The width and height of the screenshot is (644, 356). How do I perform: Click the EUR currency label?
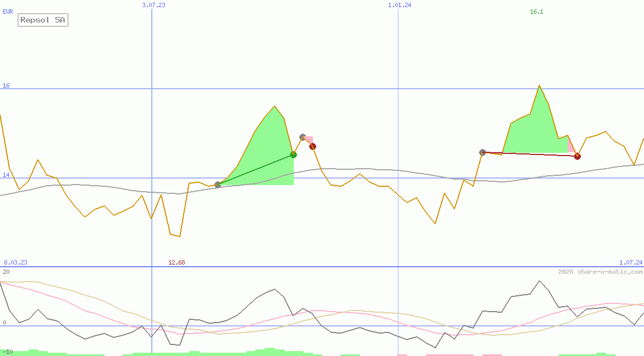[7, 12]
